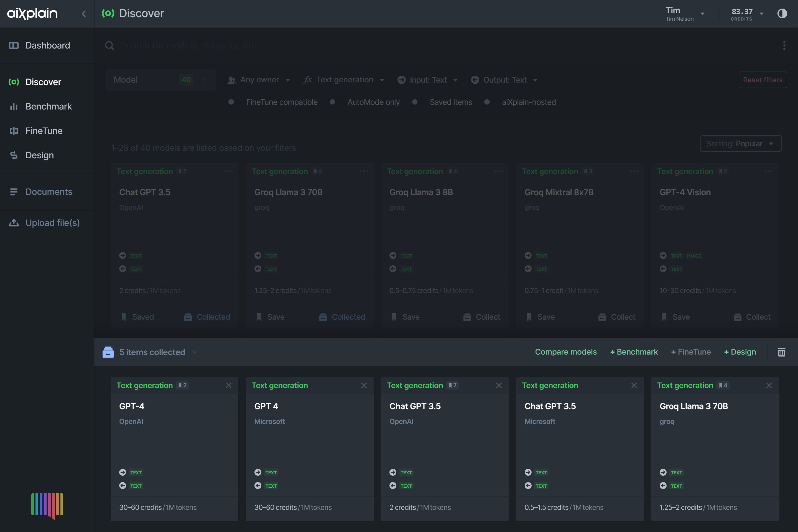Uncollect Chat GPT 3.5 in results

[x=207, y=317]
